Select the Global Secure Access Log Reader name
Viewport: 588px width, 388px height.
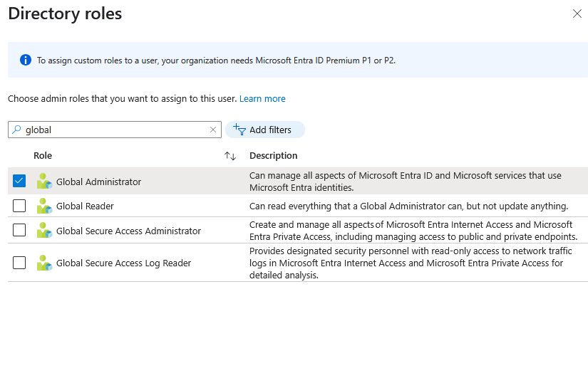(123, 263)
